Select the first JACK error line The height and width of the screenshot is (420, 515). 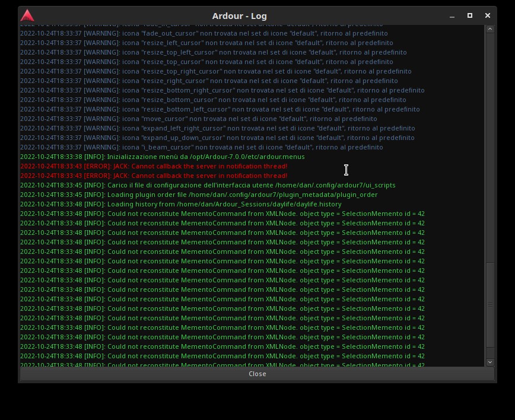[x=154, y=166]
